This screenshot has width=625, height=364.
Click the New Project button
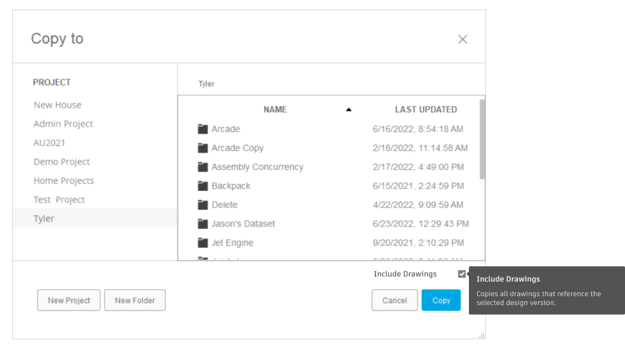(x=69, y=301)
